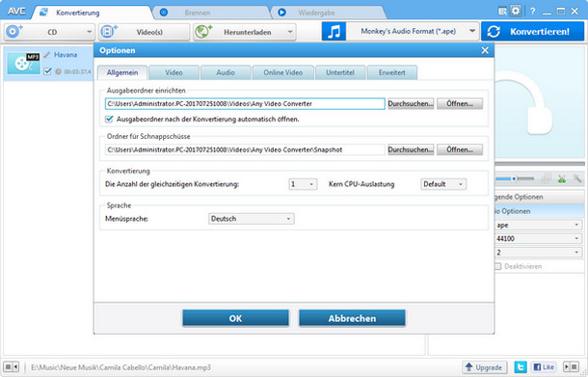The height and width of the screenshot is (377, 588).
Task: Open the Kern CPU-Auslastung Default dropdown
Action: (x=443, y=184)
